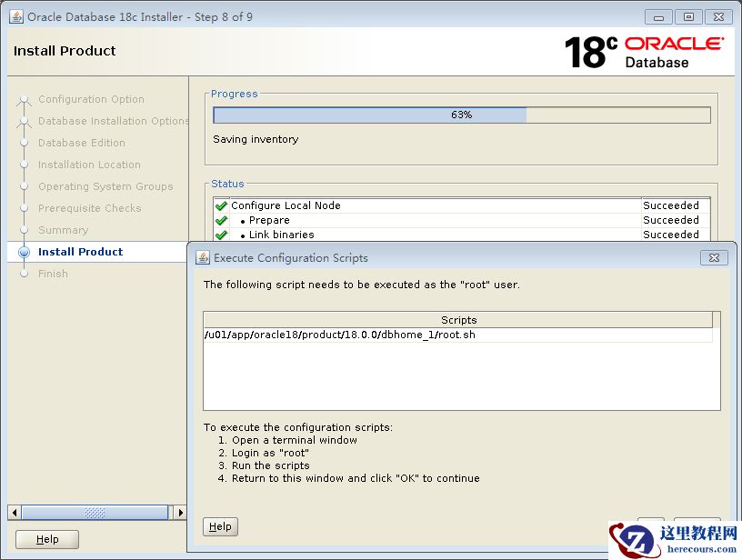The width and height of the screenshot is (742, 560).
Task: Click the Configure Local Node status row
Action: (x=462, y=205)
